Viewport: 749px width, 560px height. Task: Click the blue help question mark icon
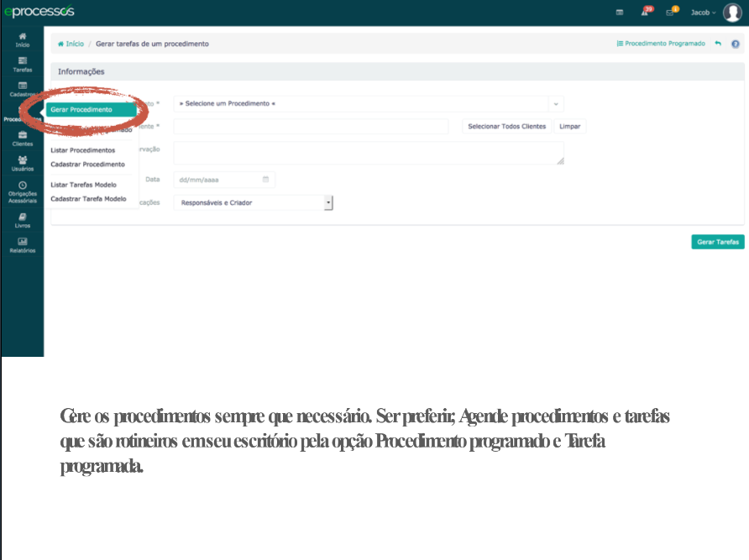[736, 44]
